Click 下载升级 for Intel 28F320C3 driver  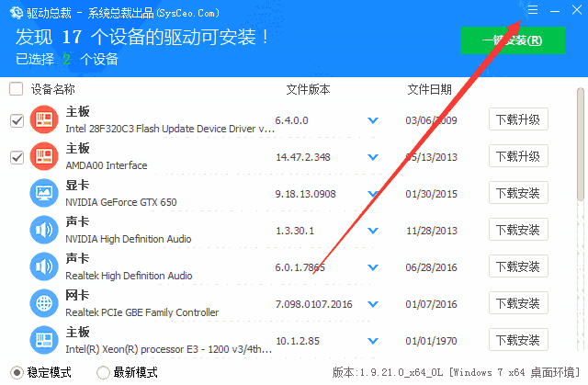pyautogui.click(x=518, y=119)
